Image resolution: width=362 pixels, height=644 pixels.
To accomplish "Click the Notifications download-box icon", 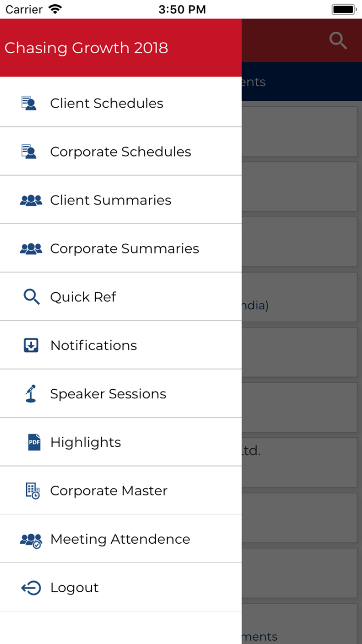I will click(x=31, y=346).
